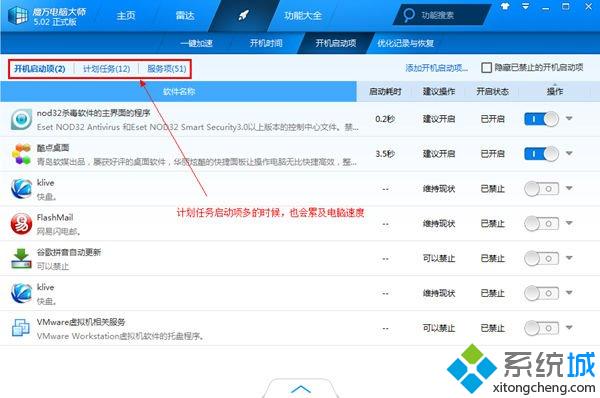Screen dimensions: 600x398
Task: Enable VMware虚拟机相关服务 startup switch
Action: coord(541,328)
